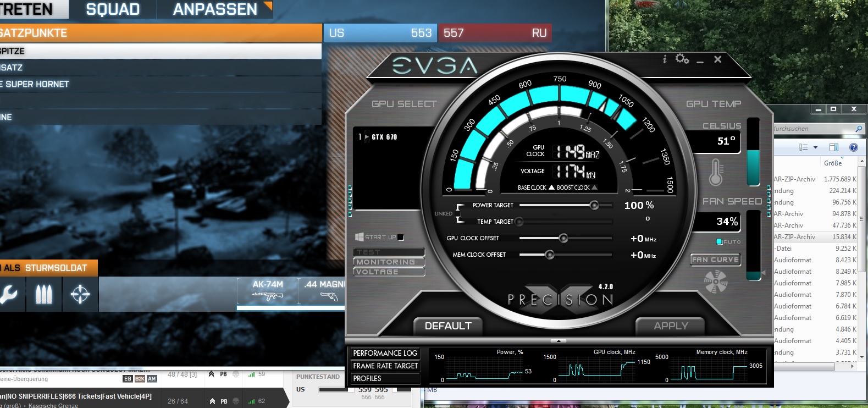Select Base Clock triangle indicator
Image resolution: width=868 pixels, height=408 pixels.
pos(551,188)
